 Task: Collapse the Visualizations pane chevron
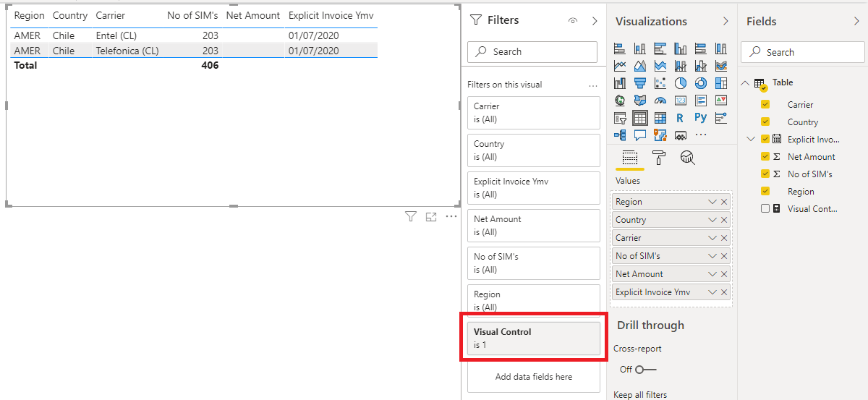(x=726, y=22)
